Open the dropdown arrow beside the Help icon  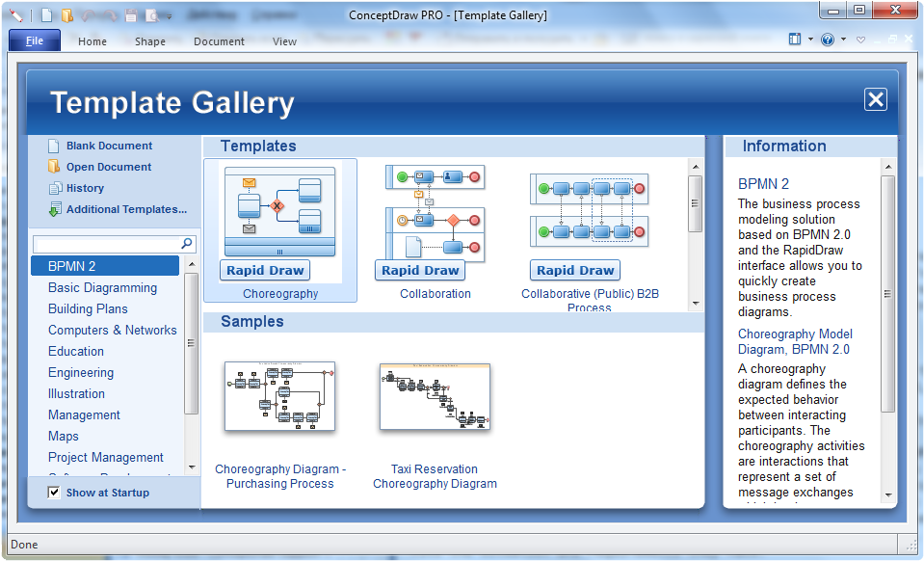(843, 40)
